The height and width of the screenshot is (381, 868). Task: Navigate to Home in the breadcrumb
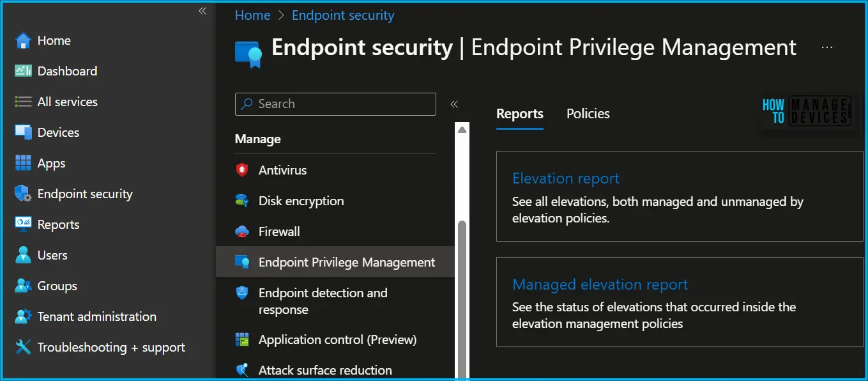[253, 15]
